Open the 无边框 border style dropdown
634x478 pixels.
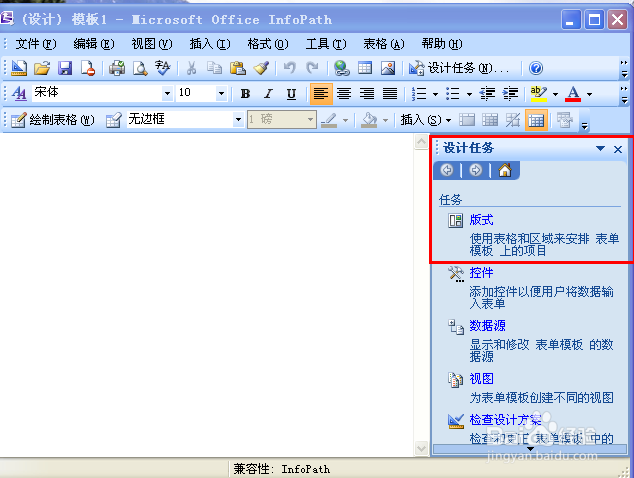(238, 120)
